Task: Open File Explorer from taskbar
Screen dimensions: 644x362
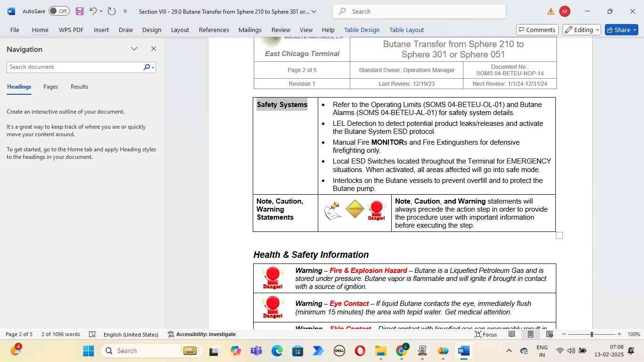Action: point(381,351)
